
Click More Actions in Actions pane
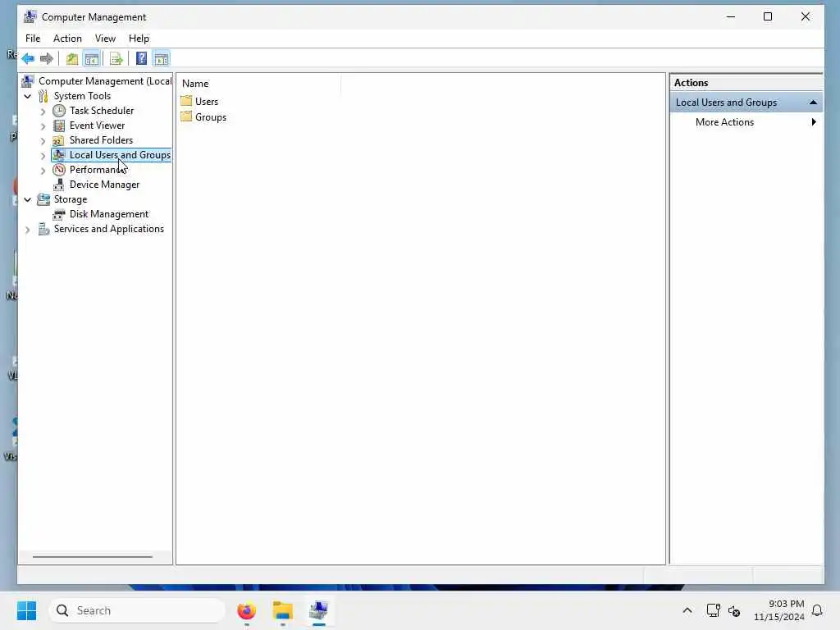click(x=724, y=122)
